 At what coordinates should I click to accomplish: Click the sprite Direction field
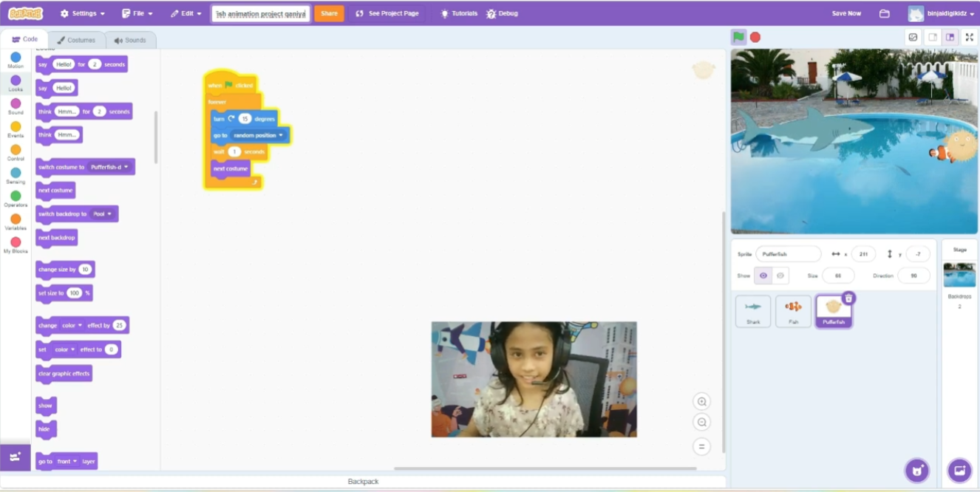point(913,276)
